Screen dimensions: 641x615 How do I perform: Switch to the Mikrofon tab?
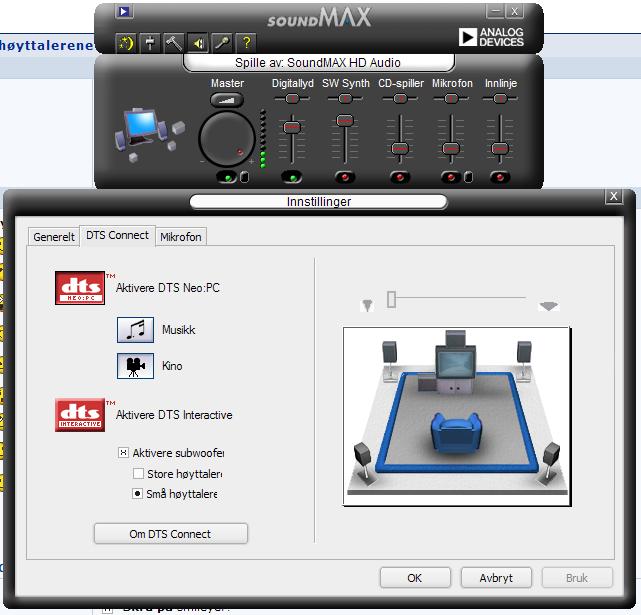181,237
